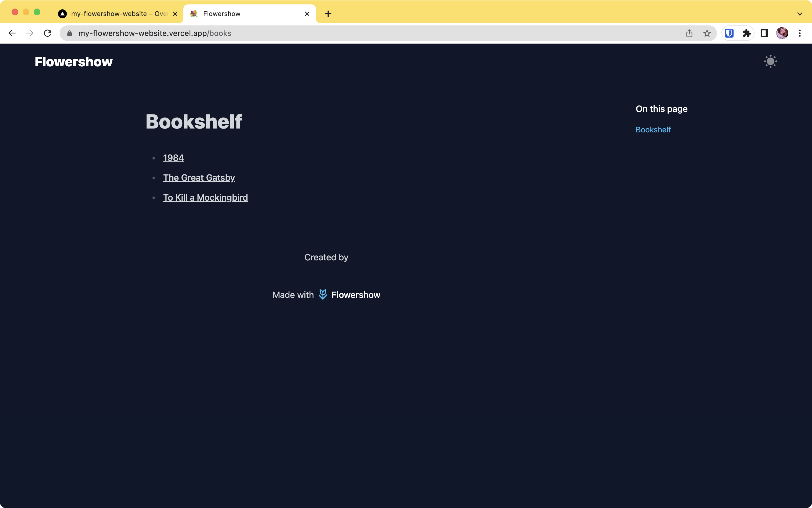Click the browser back arrow
This screenshot has width=812, height=508.
point(12,33)
